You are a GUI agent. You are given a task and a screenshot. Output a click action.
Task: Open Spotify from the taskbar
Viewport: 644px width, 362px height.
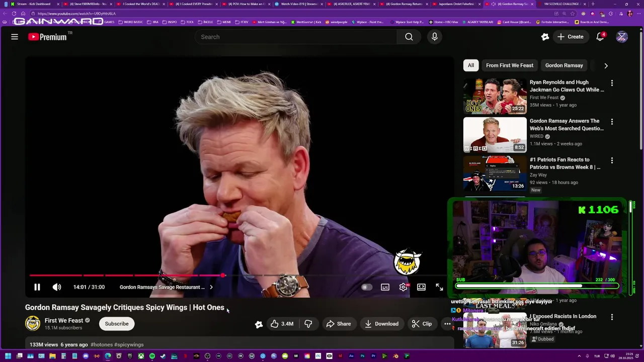pyautogui.click(x=152, y=356)
